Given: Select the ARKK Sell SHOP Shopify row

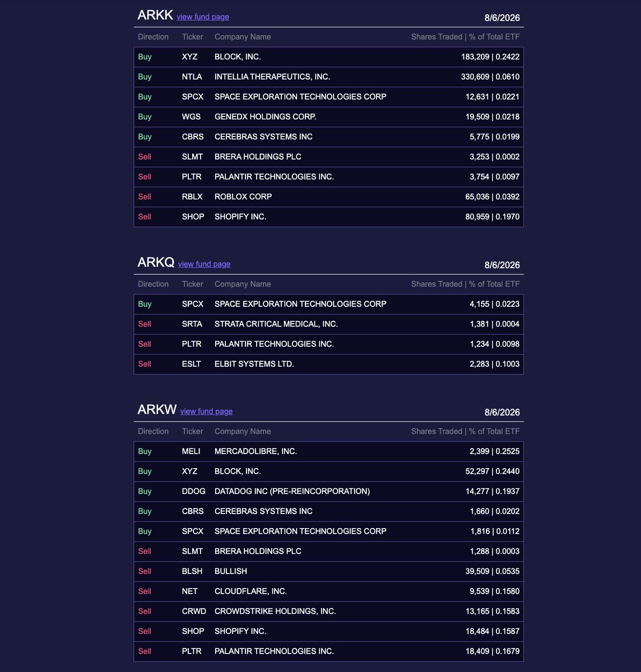Looking at the screenshot, I should 328,217.
